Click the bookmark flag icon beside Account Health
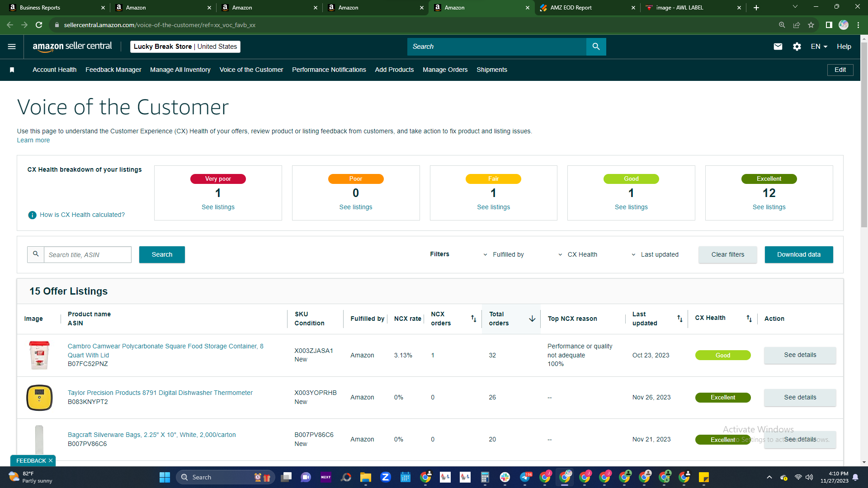This screenshot has width=868, height=488. 12,70
